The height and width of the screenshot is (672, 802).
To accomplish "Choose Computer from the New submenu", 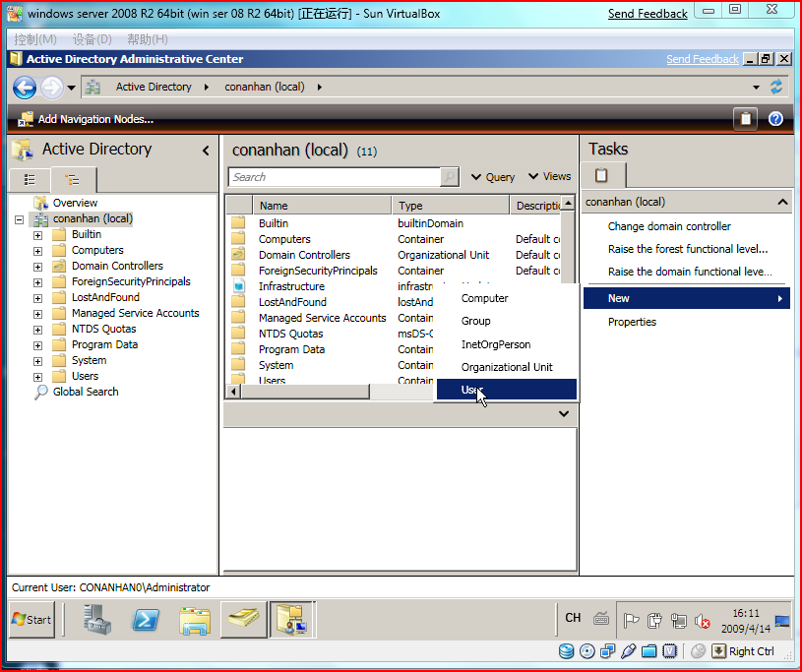I will click(507, 298).
